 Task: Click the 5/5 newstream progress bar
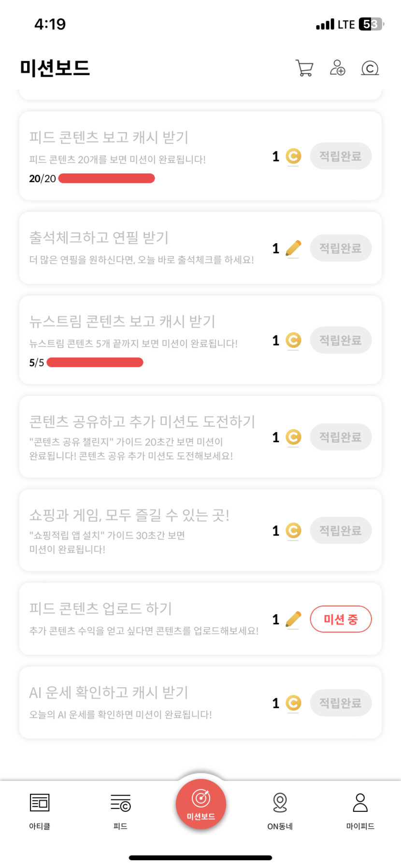click(95, 362)
